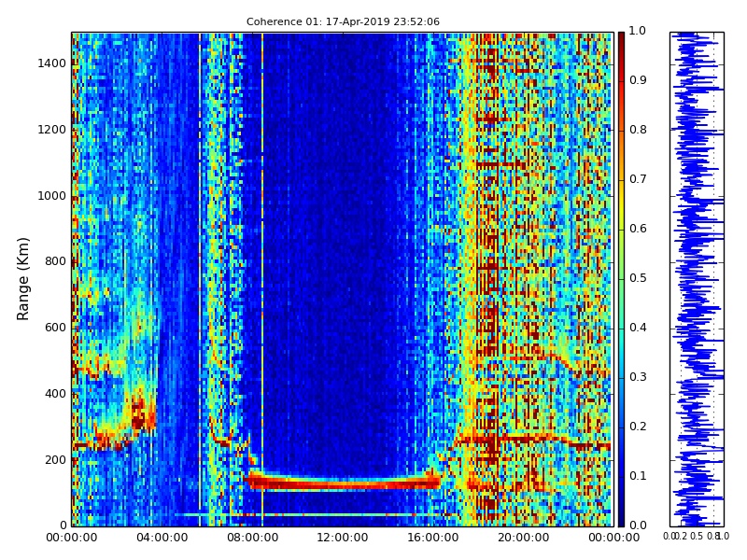Click the colorbar 0.0 value label
The image size is (747, 560).
[638, 525]
